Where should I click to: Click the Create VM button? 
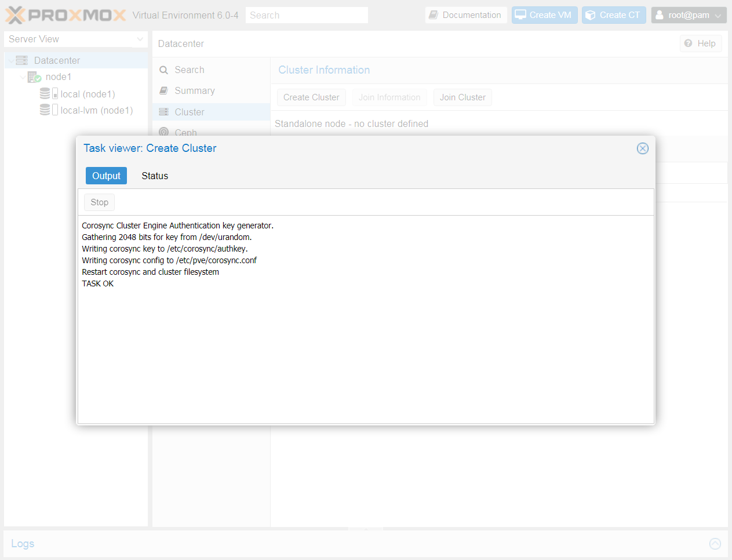click(x=544, y=15)
